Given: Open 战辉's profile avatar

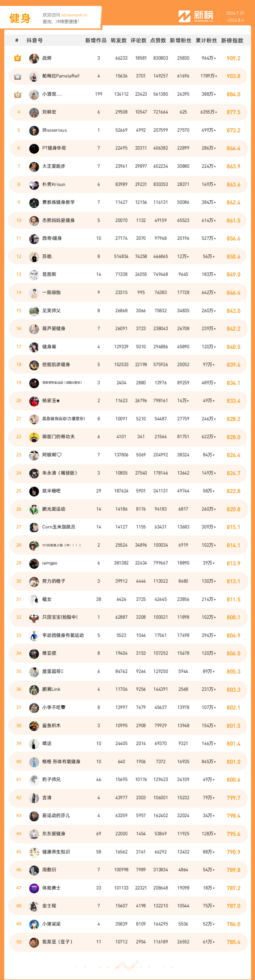Looking at the screenshot, I should click(x=34, y=58).
